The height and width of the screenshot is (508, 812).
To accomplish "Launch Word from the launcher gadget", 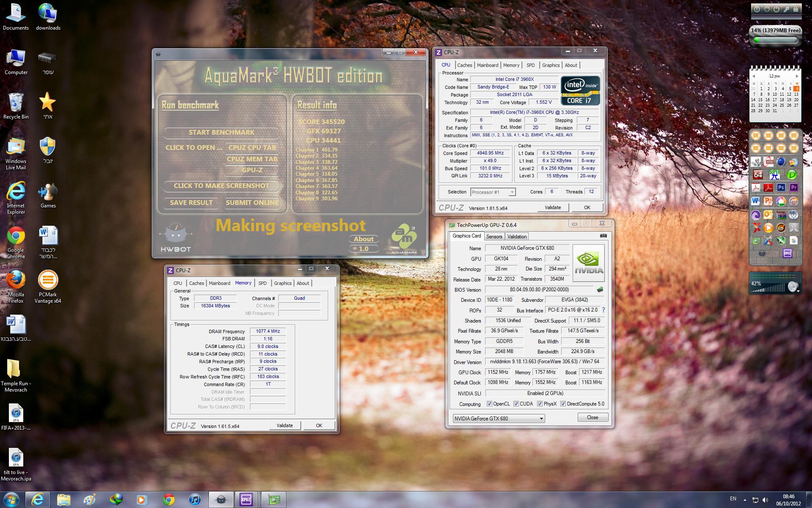I will click(755, 201).
